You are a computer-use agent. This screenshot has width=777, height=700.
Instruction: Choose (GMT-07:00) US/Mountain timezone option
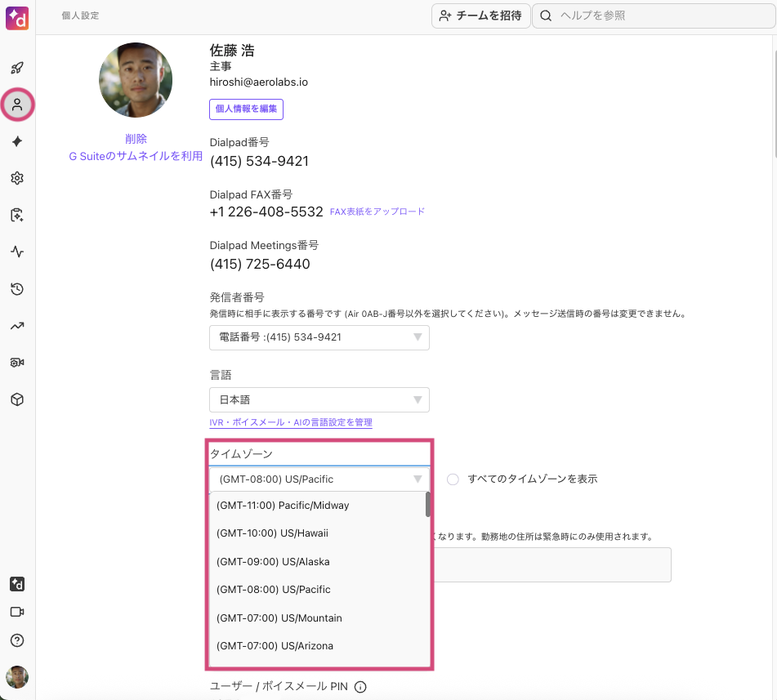tap(279, 618)
